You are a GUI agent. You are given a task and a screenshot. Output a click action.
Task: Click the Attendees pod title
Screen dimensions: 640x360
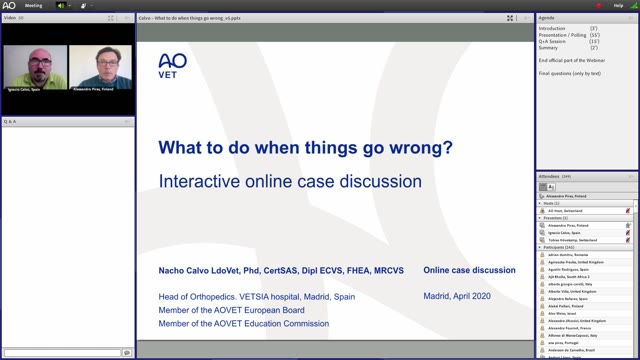pos(549,176)
